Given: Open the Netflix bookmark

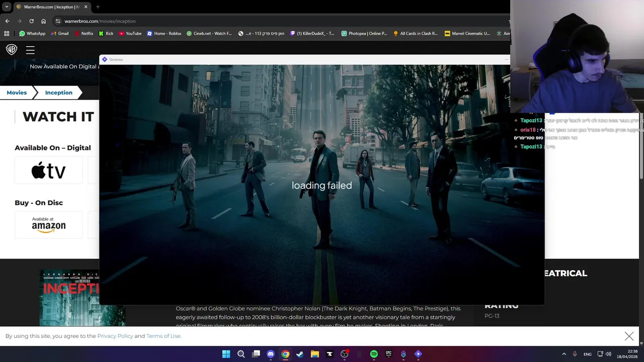Looking at the screenshot, I should point(84,34).
